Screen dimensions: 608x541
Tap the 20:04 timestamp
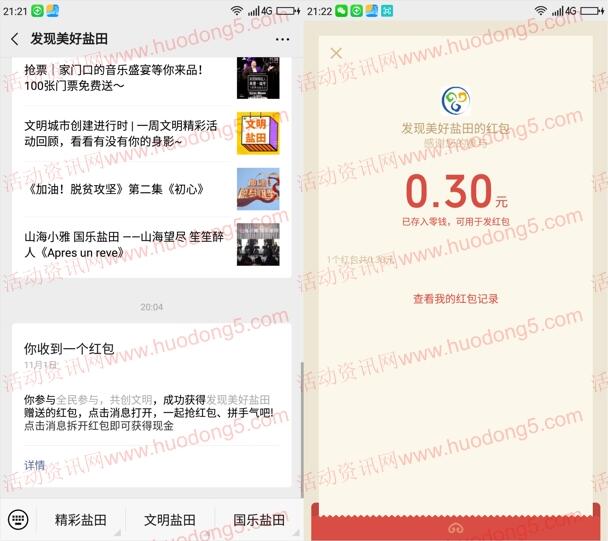(x=151, y=307)
